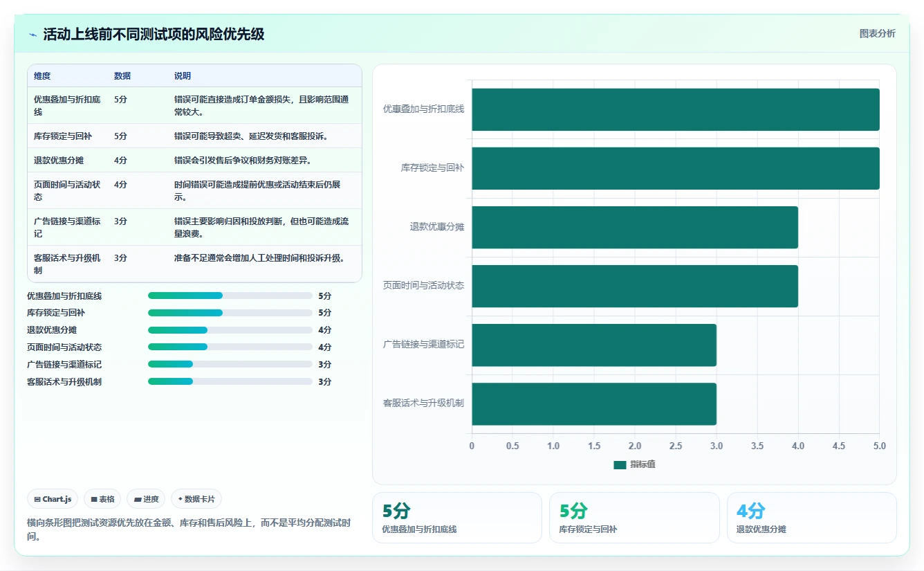
Task: Click the 退款优惠分摊 chart bar
Action: pos(635,227)
